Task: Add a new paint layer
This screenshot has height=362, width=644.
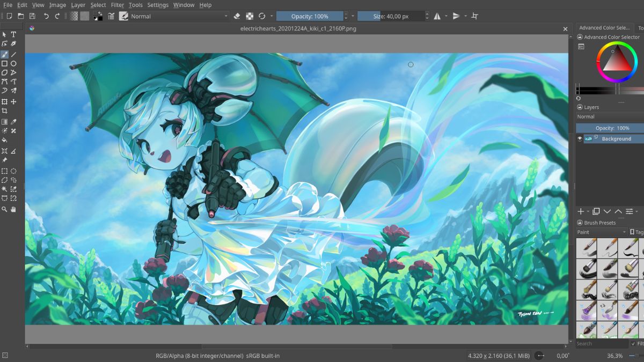Action: [581, 212]
